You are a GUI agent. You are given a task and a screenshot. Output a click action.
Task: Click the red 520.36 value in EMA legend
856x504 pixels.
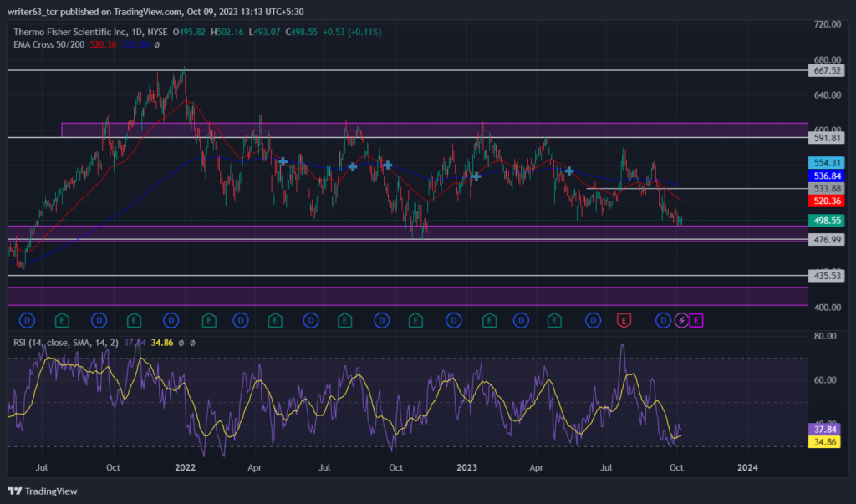pyautogui.click(x=103, y=45)
